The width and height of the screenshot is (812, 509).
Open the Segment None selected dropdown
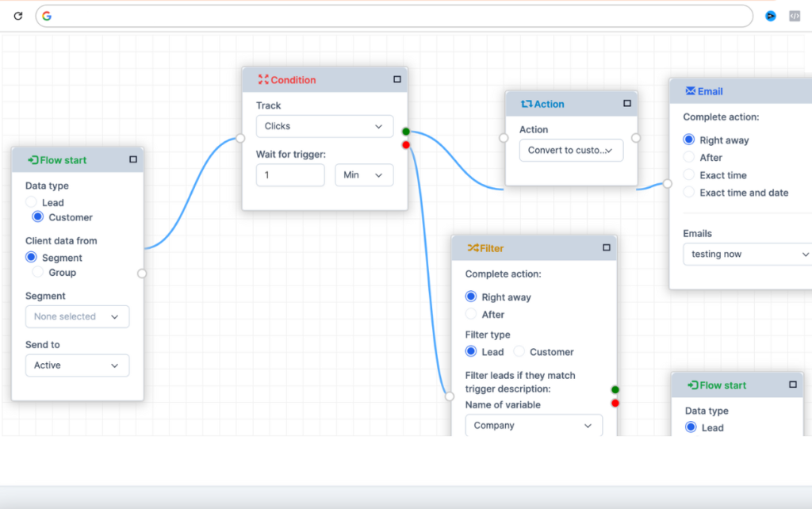77,316
